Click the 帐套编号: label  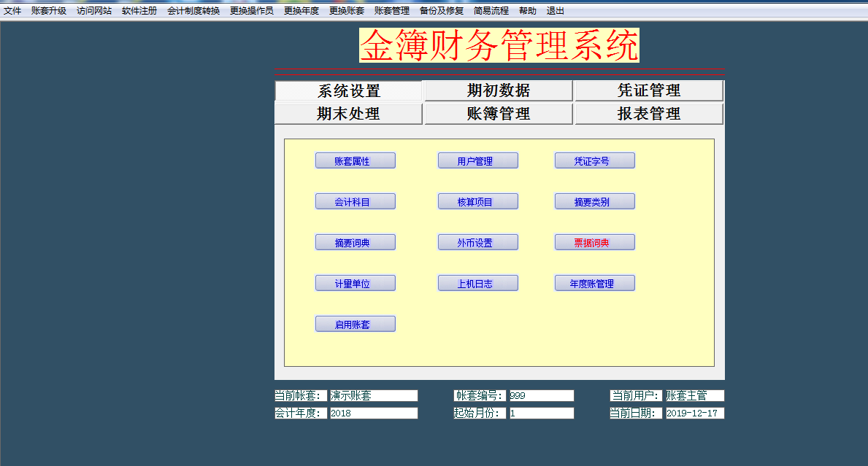tap(480, 396)
